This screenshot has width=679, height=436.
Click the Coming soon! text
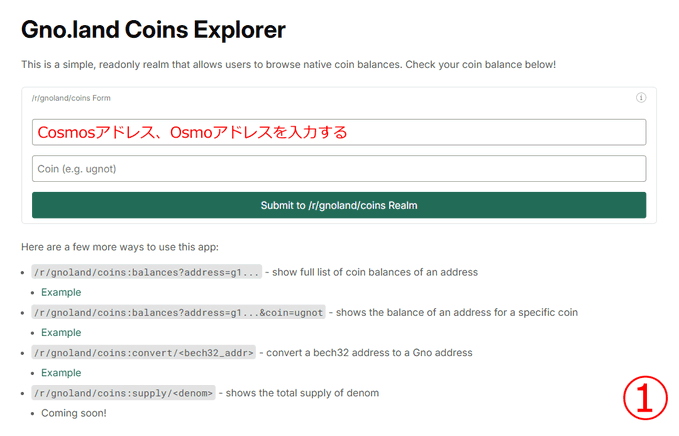click(74, 413)
